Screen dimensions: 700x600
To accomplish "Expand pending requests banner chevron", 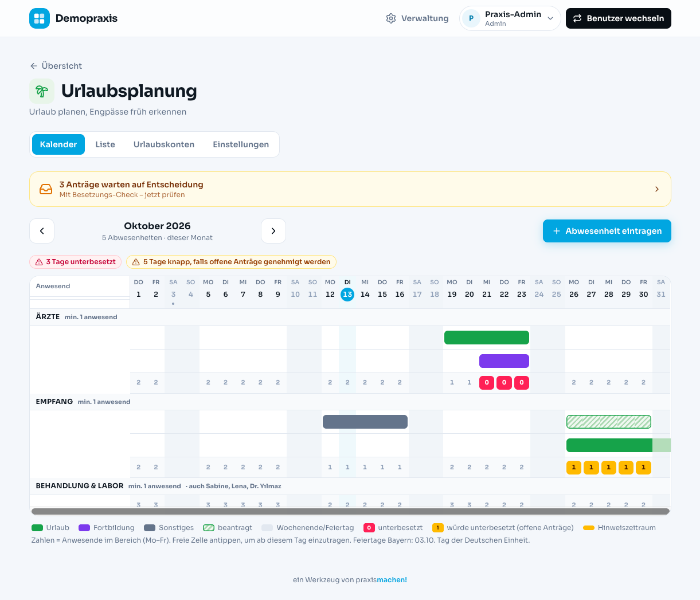I will (657, 189).
